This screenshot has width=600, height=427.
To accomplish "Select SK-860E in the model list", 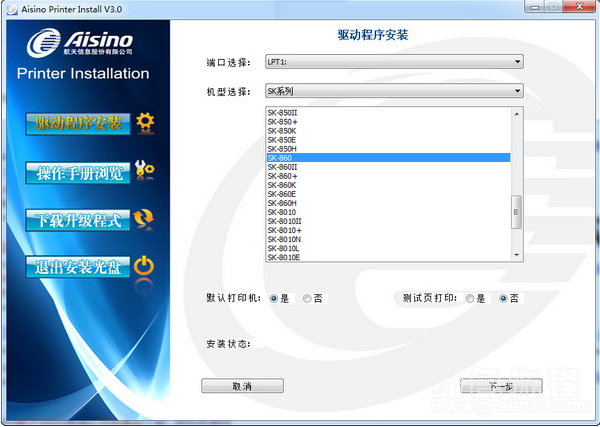I will pyautogui.click(x=388, y=194).
